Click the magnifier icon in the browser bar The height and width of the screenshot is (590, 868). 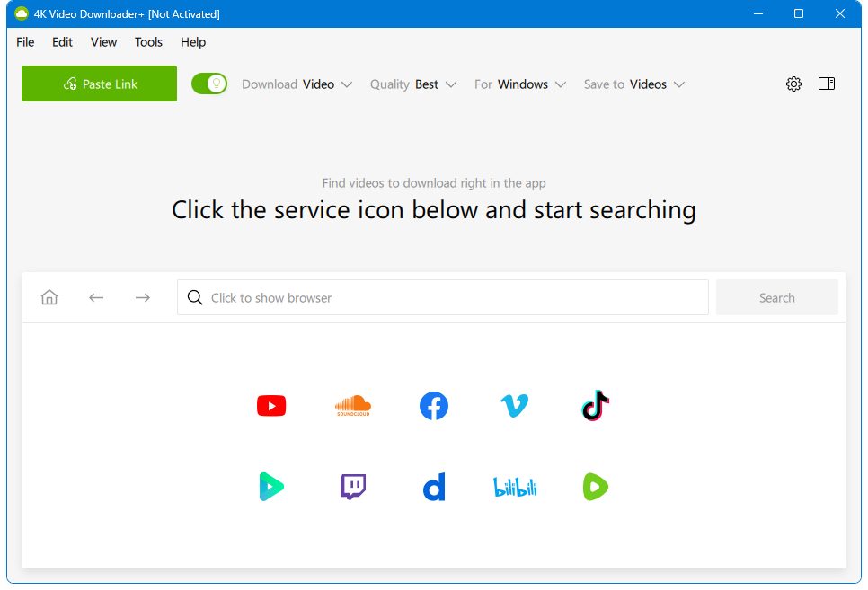pyautogui.click(x=195, y=297)
